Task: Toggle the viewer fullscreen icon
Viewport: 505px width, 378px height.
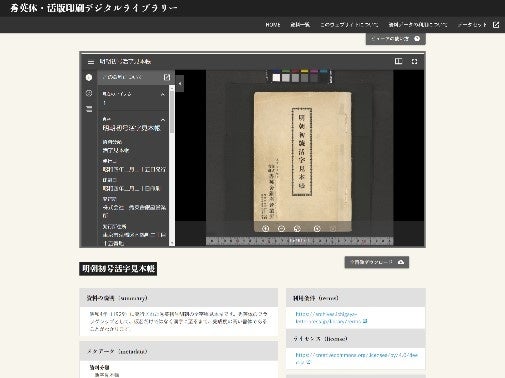Action: coord(414,61)
